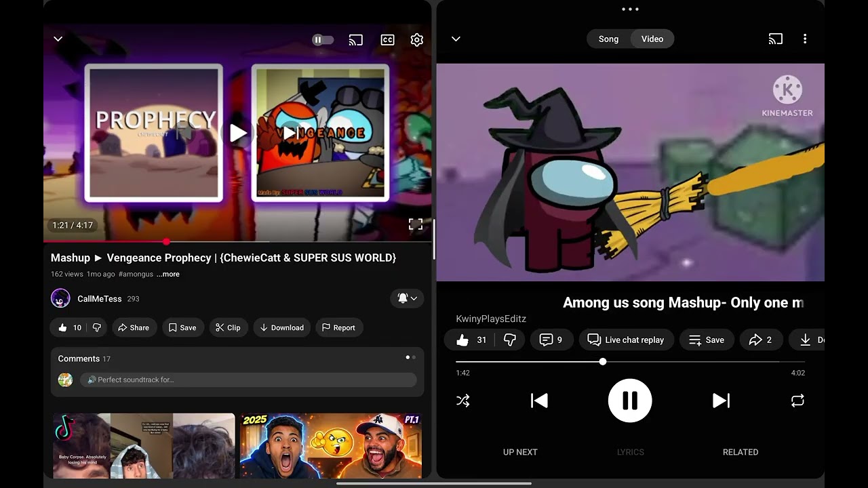Viewport: 868px width, 488px height.
Task: Dislike the Among us song Mashup
Action: click(x=510, y=340)
